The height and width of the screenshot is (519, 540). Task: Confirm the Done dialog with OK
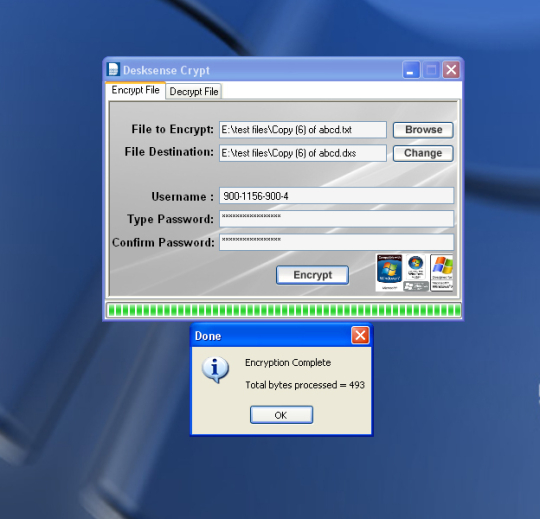(x=281, y=415)
